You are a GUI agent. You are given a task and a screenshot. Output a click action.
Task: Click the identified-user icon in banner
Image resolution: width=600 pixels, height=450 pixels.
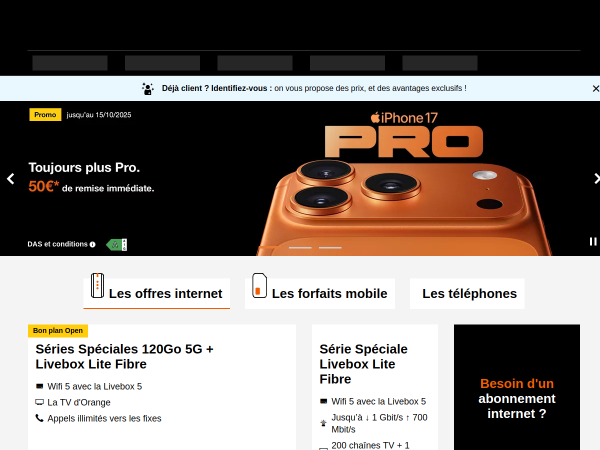(x=148, y=88)
